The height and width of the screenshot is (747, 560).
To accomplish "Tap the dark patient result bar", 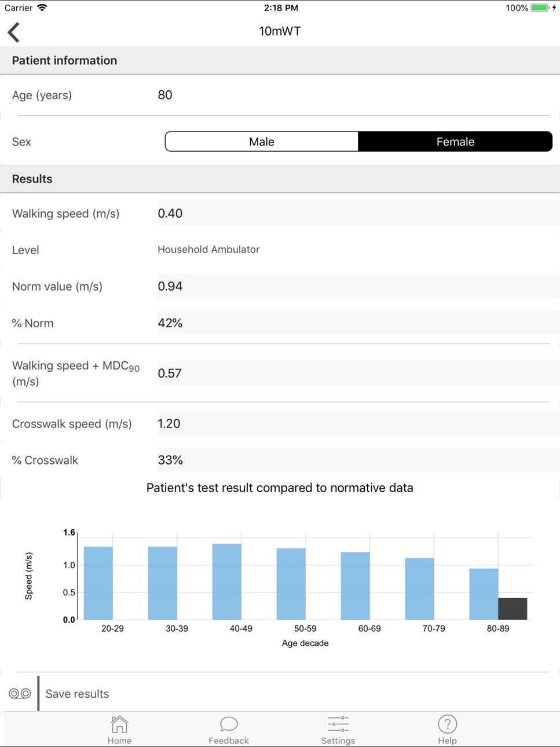I will (513, 609).
